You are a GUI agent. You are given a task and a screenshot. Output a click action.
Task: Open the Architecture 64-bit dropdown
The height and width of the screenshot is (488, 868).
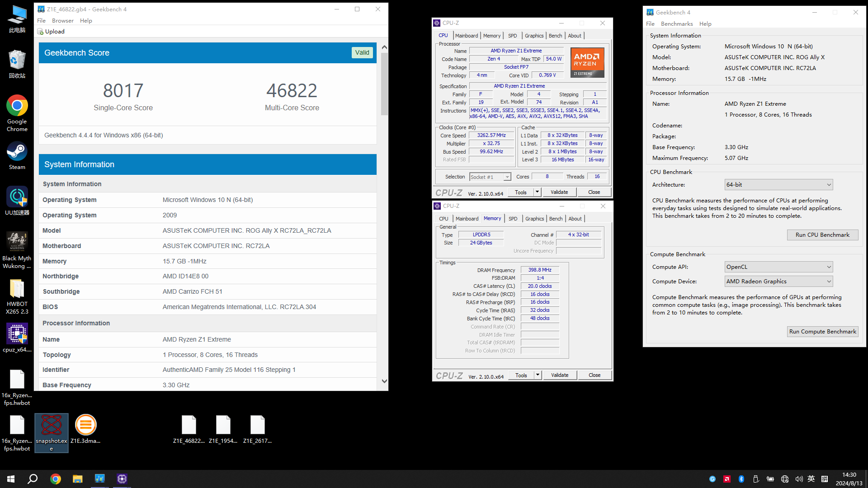[x=778, y=184]
